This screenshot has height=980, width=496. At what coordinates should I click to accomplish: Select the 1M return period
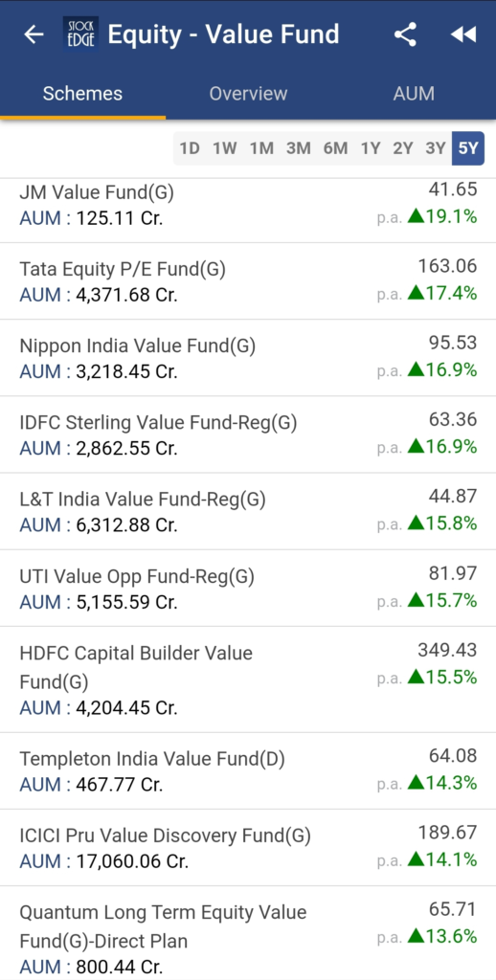tap(261, 148)
